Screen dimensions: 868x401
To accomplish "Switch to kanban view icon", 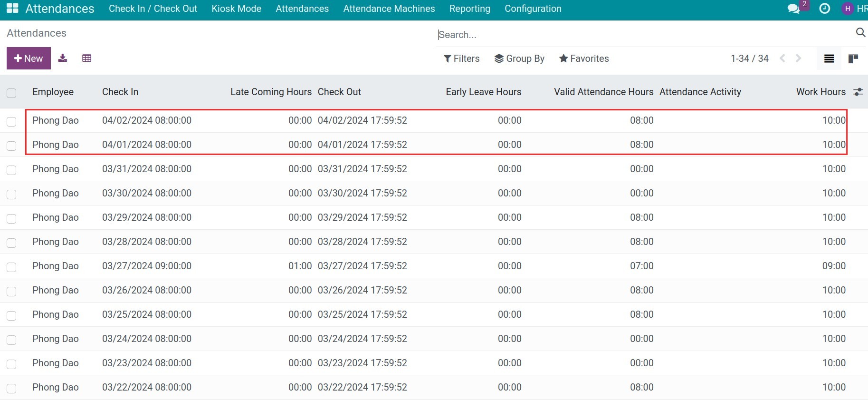I will point(853,59).
